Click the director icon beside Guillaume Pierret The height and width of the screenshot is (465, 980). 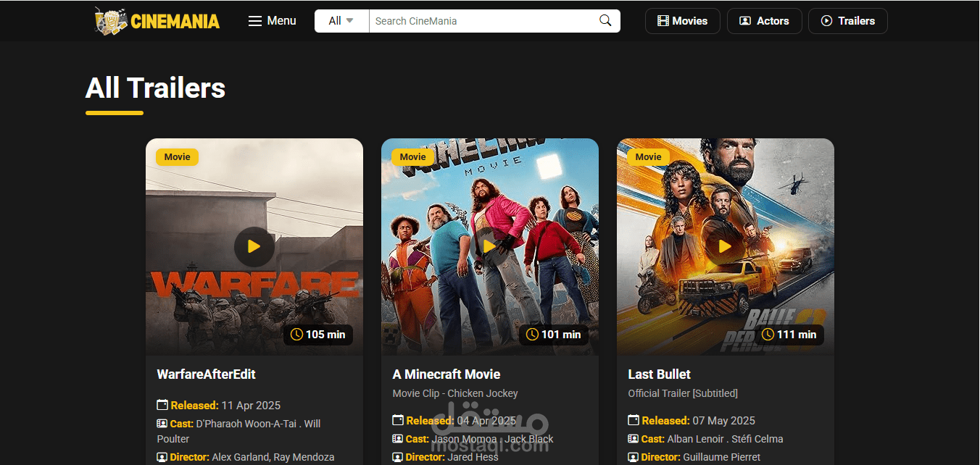point(634,457)
